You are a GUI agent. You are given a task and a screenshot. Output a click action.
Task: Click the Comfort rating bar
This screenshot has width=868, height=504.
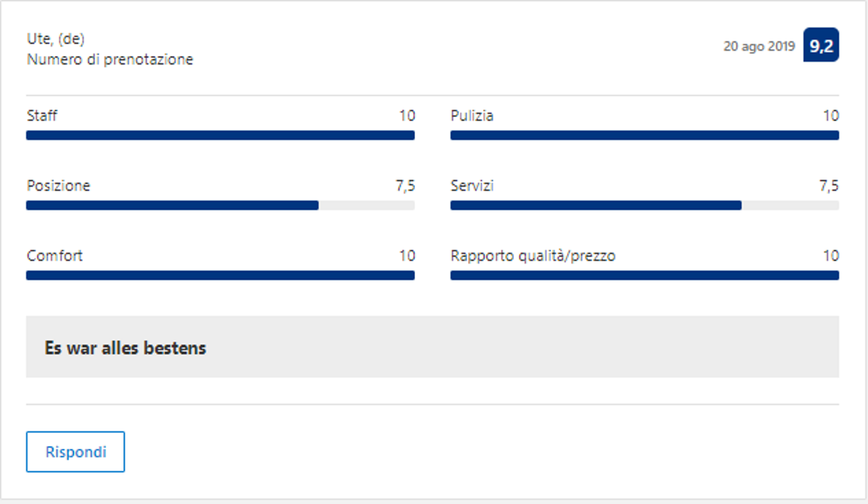click(x=220, y=275)
